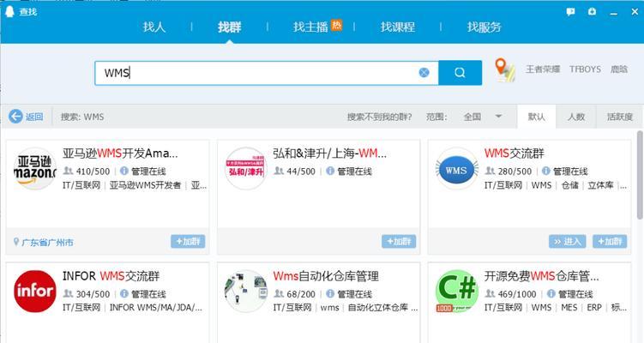Image resolution: width=644 pixels, height=343 pixels.
Task: Open 亚马逊WMS开发Ama... group title
Action: [x=120, y=153]
